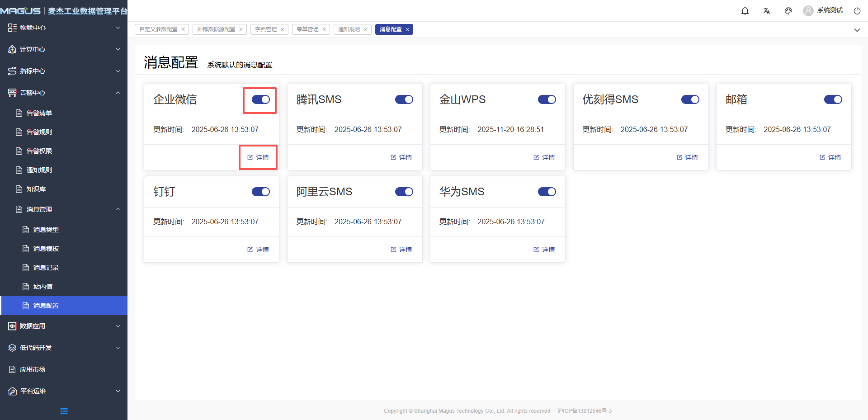Switch to the 字典管理 tab
Viewport: 868px width, 420px height.
coord(266,29)
